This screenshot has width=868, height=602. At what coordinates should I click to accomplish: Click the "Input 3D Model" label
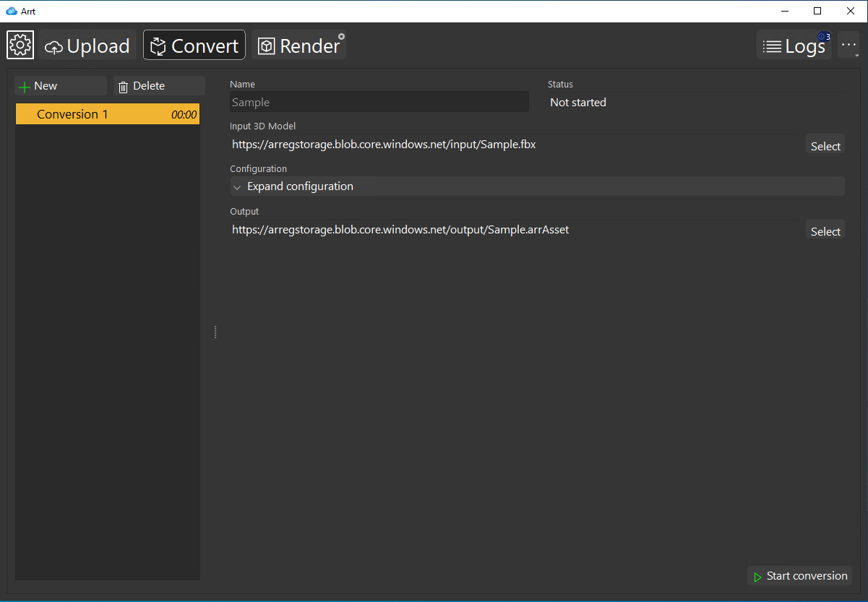point(263,126)
